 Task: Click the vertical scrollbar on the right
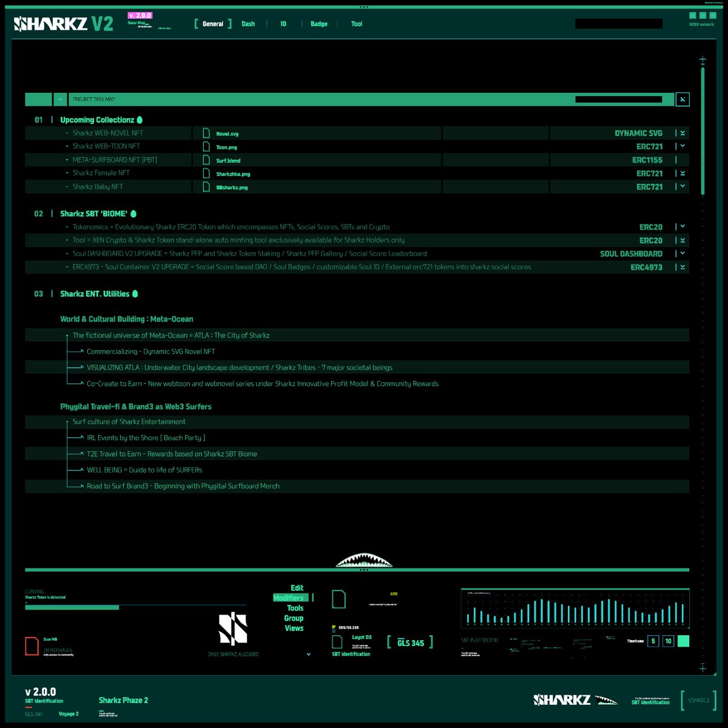[x=703, y=130]
